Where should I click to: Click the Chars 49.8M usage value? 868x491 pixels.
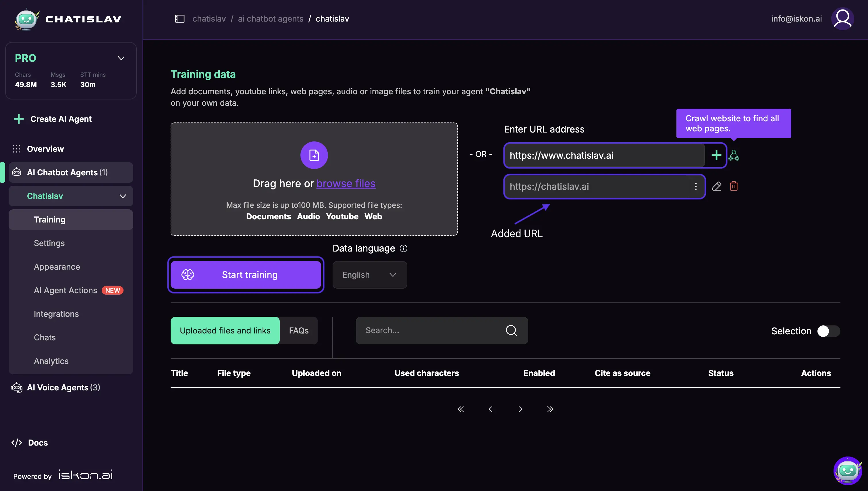[26, 84]
